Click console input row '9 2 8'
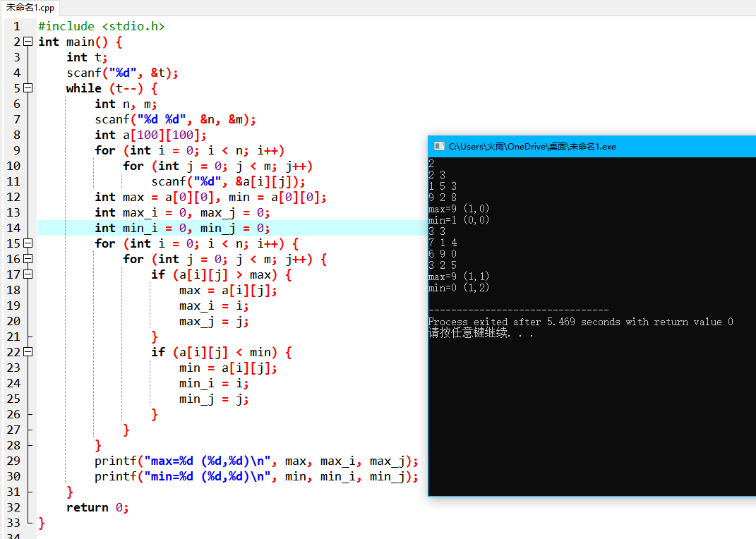 (443, 197)
